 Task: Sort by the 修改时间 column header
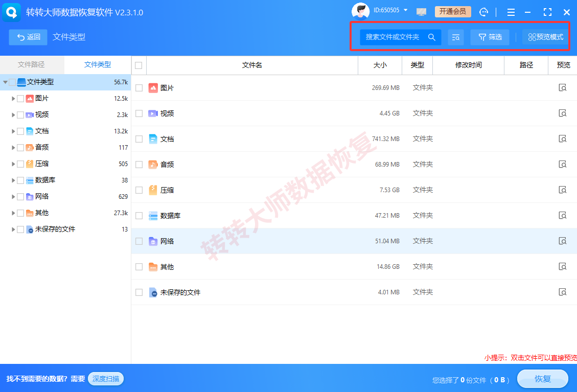coord(468,65)
